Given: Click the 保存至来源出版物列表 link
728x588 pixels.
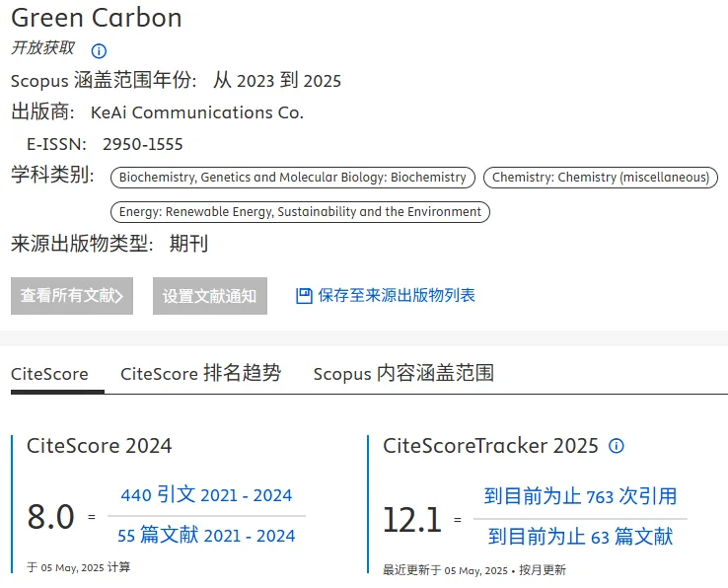Looking at the screenshot, I should (397, 295).
